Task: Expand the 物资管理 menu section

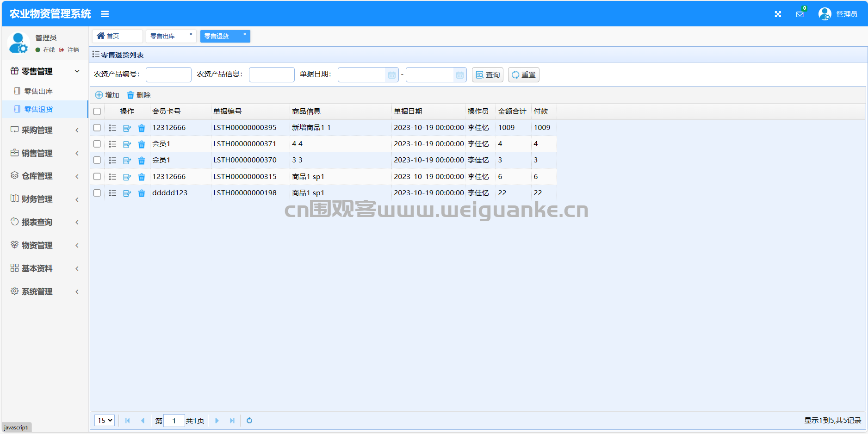Action: (45, 245)
